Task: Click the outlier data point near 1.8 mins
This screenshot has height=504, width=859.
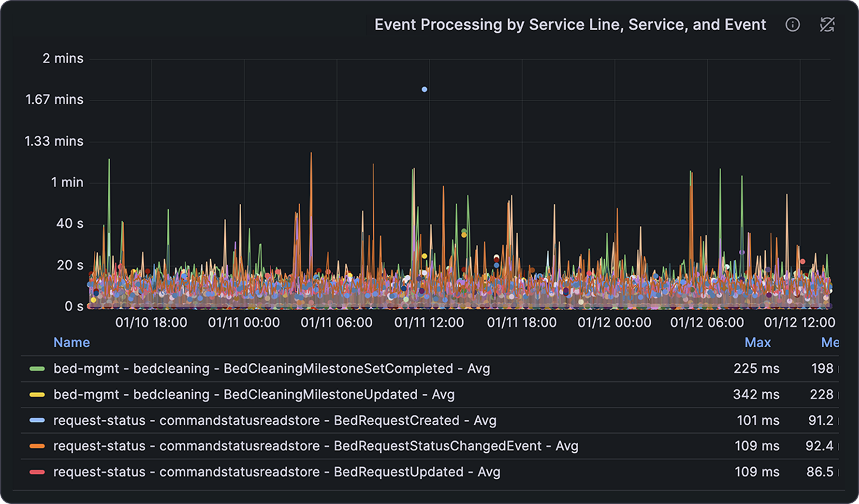Action: [x=423, y=89]
